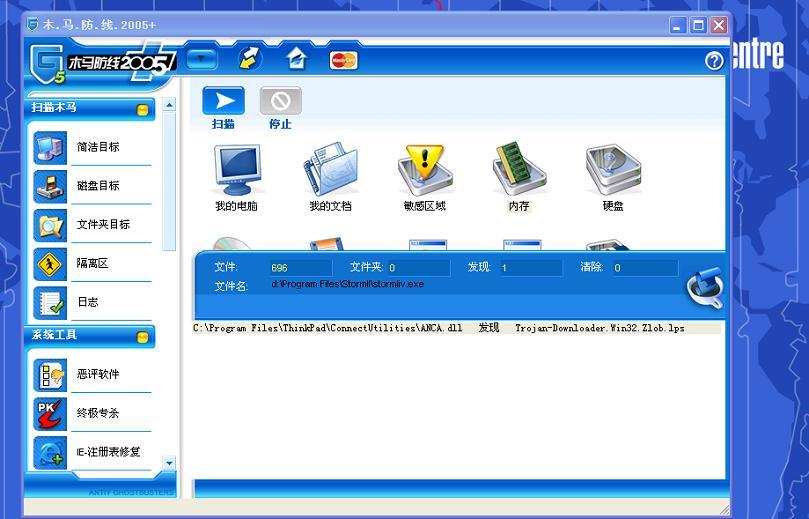Maximize the 木马防线 2005+ window
The width and height of the screenshot is (809, 519).
point(698,25)
